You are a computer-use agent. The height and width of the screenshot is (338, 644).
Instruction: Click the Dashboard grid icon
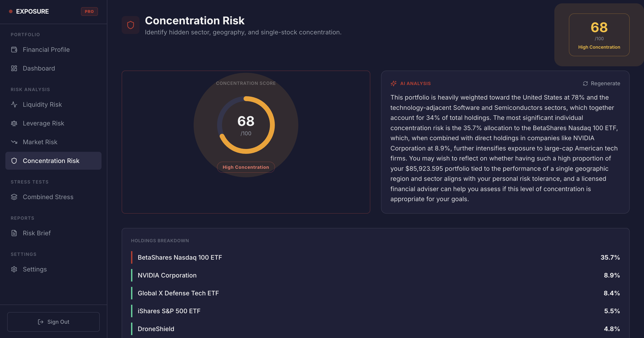click(x=14, y=68)
